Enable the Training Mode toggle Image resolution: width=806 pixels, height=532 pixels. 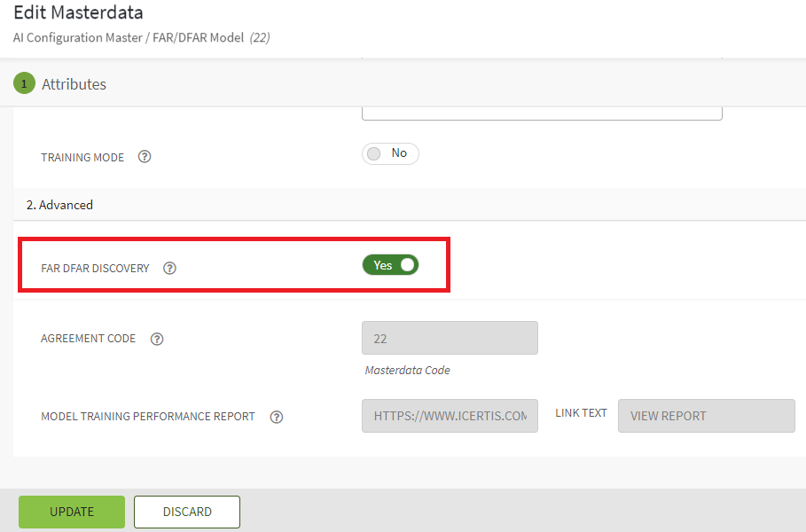pyautogui.click(x=390, y=153)
